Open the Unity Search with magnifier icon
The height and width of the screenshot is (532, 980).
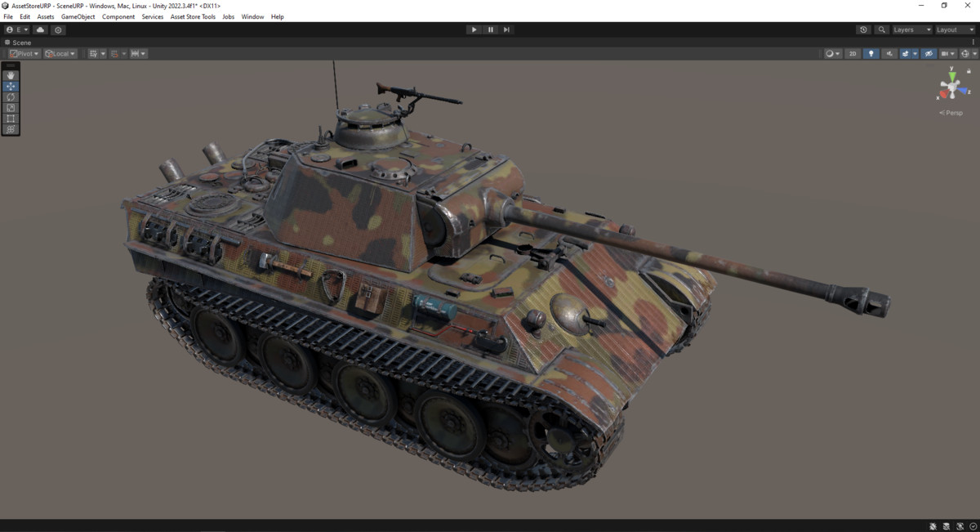[x=881, y=29]
